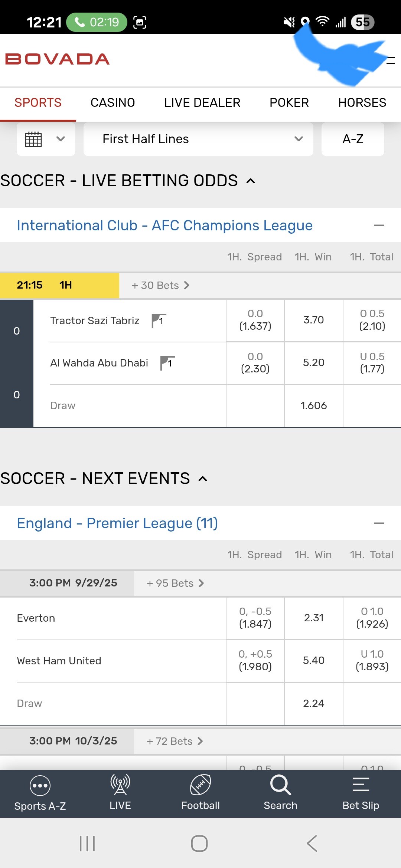The image size is (401, 868).
Task: Tap the LIVE broadcast icon
Action: coord(120,785)
